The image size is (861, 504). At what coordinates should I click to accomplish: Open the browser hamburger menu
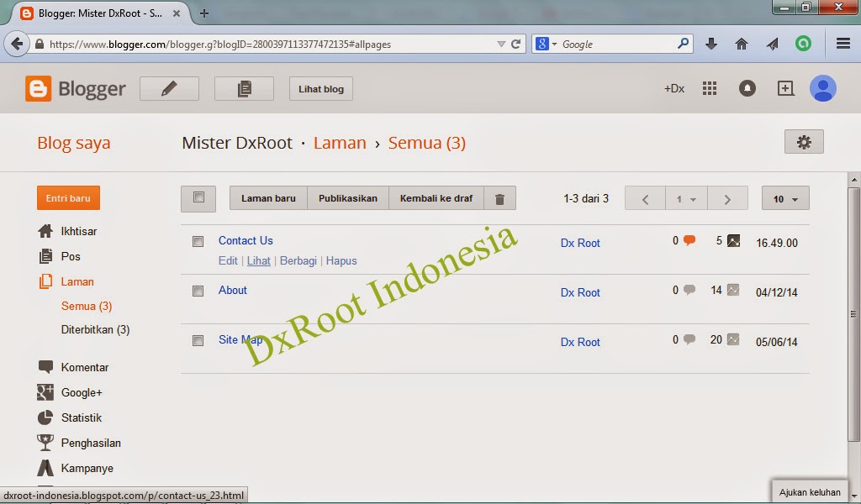click(843, 44)
